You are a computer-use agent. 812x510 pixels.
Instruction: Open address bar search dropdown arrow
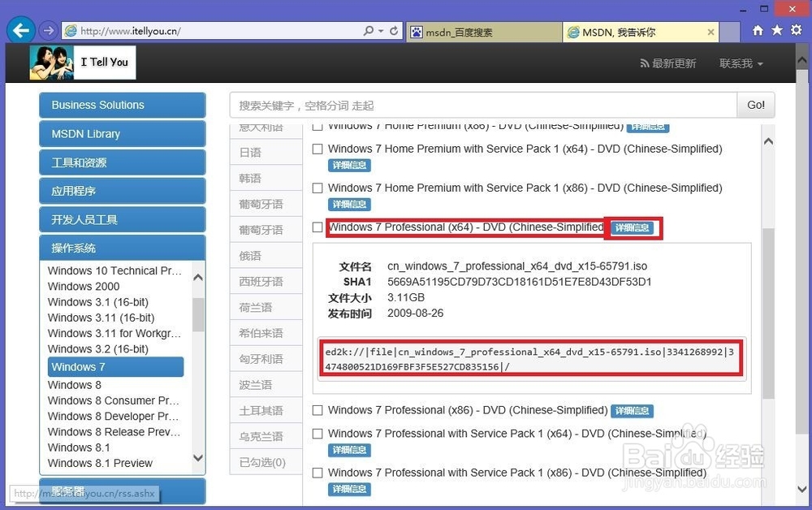click(x=381, y=31)
